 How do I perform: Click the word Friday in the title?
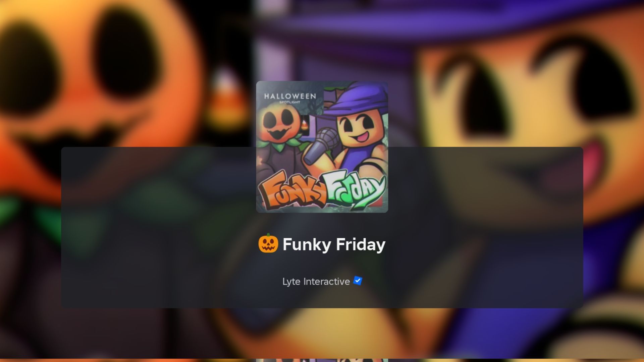click(360, 244)
